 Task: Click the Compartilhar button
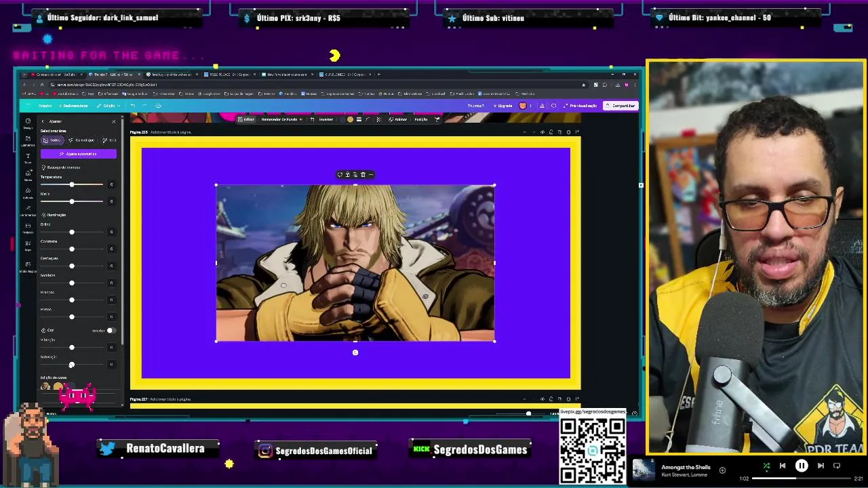[x=621, y=106]
